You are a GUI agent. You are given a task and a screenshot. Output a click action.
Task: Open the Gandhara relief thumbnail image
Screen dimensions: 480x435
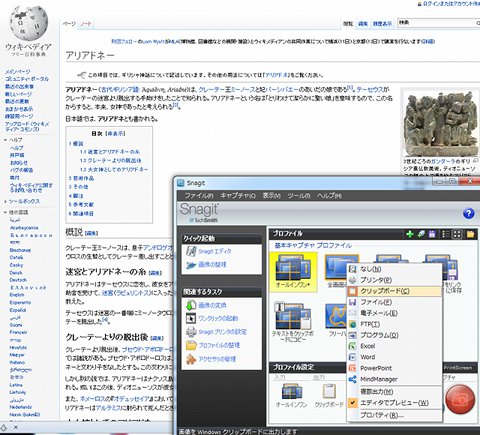tap(441, 123)
